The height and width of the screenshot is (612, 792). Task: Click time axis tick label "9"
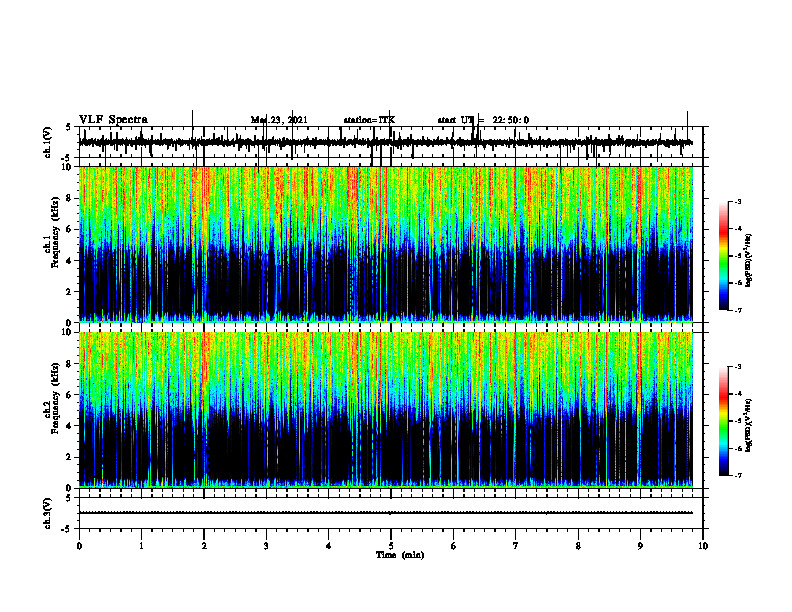[640, 546]
